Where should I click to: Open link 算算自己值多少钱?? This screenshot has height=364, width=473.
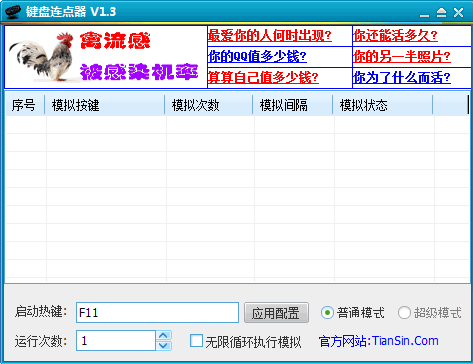tap(263, 77)
